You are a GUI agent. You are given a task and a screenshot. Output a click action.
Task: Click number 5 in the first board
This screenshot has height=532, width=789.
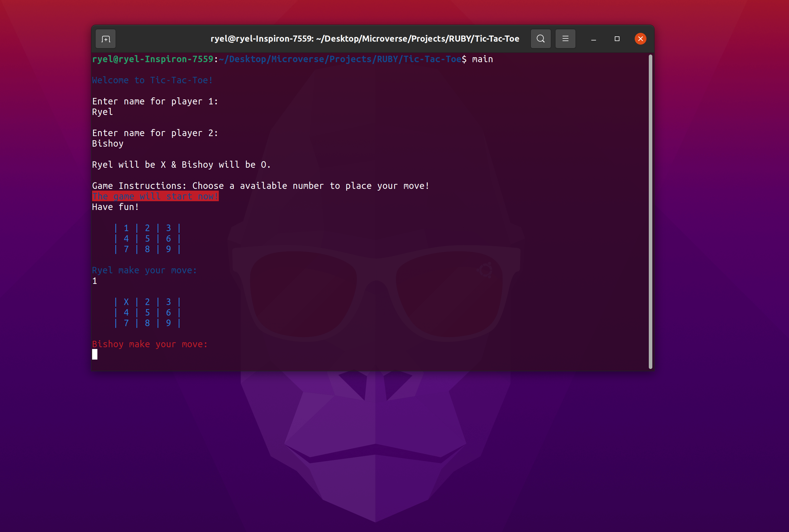click(147, 238)
